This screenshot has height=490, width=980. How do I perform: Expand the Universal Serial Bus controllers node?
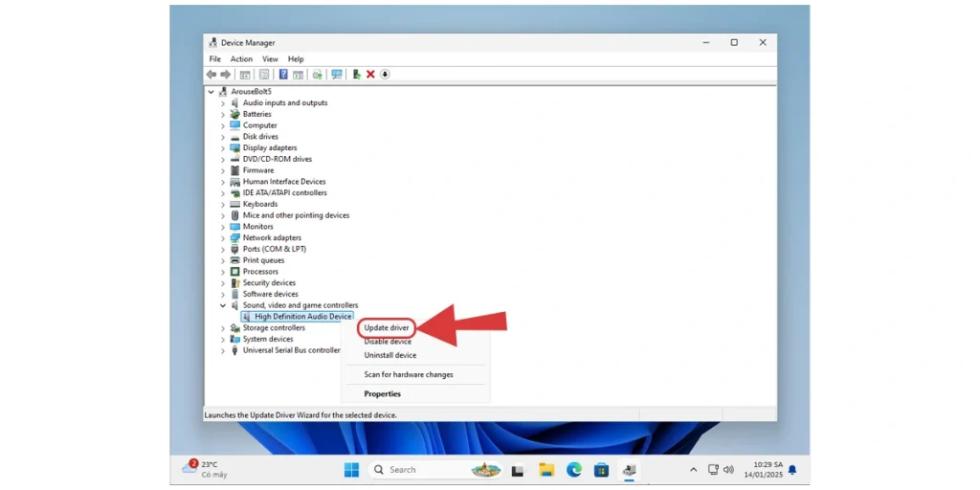click(223, 350)
